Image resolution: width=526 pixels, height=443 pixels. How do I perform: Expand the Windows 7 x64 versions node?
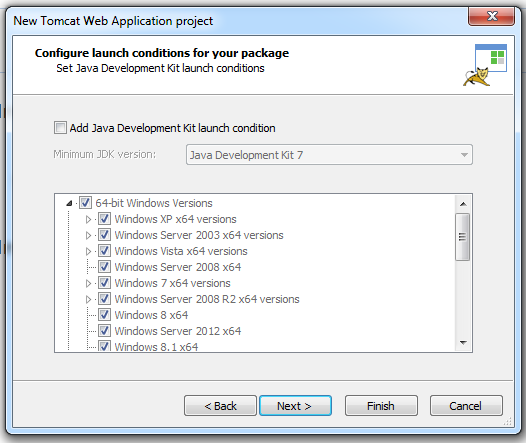[x=88, y=283]
